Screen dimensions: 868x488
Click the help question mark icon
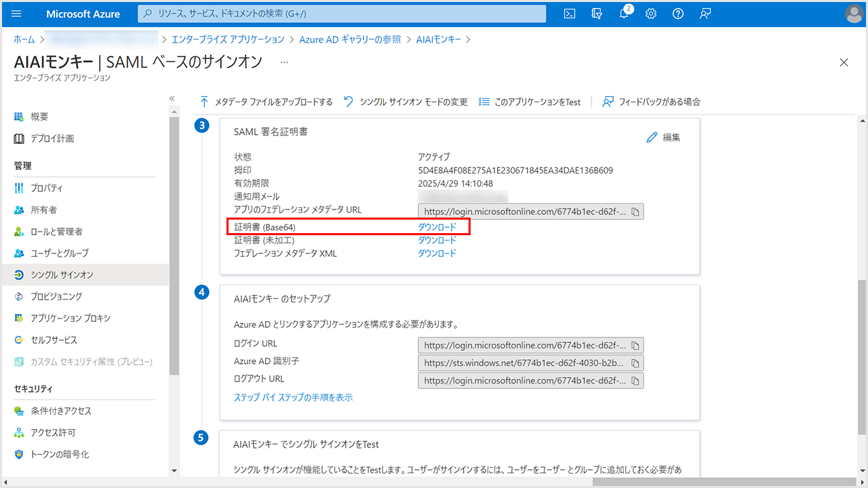[677, 14]
